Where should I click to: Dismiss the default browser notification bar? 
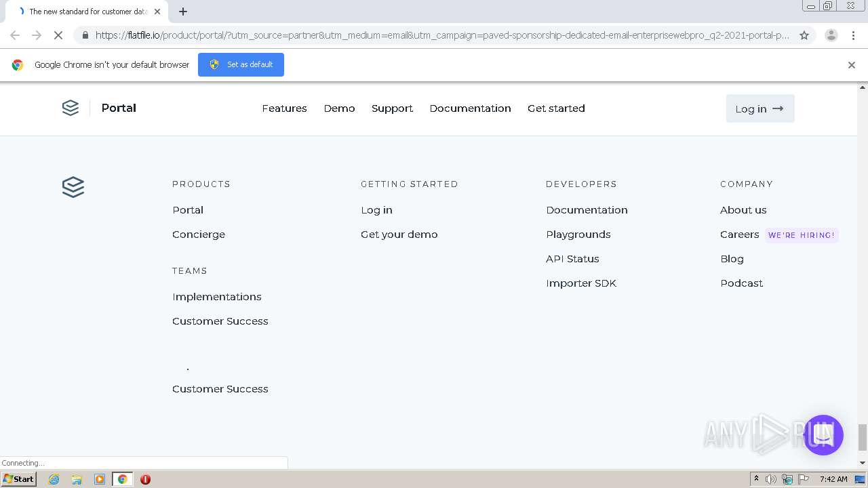(852, 65)
